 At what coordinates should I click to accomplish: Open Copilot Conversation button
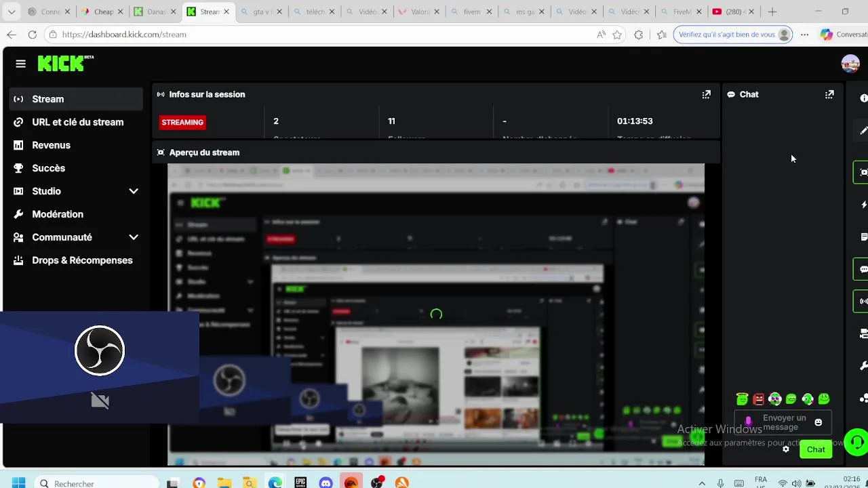tap(843, 35)
